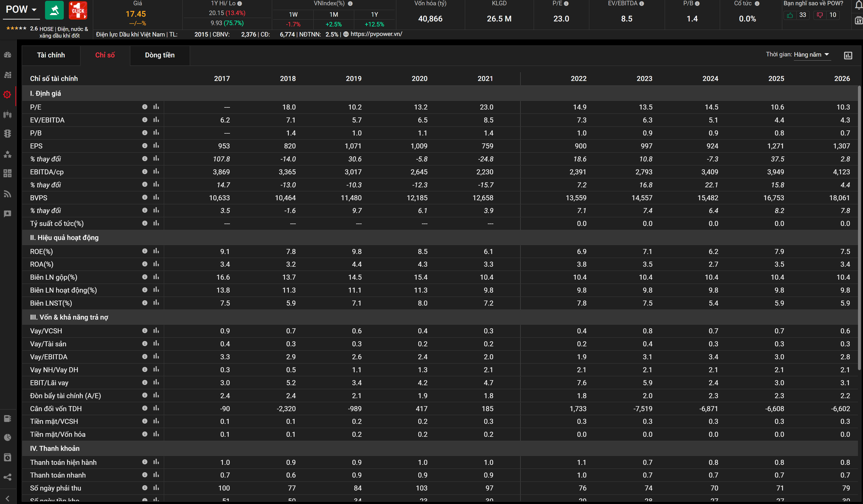This screenshot has width=863, height=504.
Task: Click info icon next to header P/B
Action: click(697, 3)
